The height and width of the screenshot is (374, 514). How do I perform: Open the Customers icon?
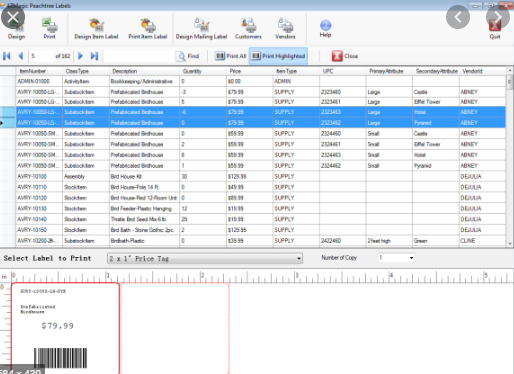pos(248,29)
